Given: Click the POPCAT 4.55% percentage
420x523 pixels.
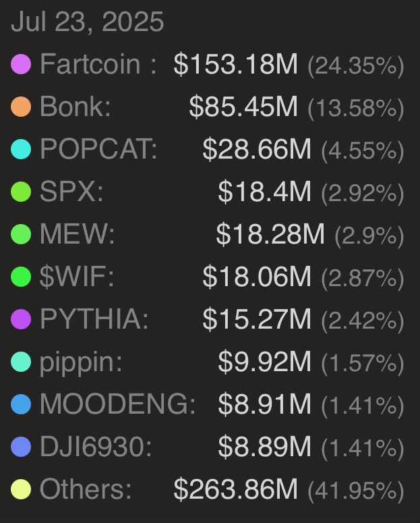Looking at the screenshot, I should 363,150.
